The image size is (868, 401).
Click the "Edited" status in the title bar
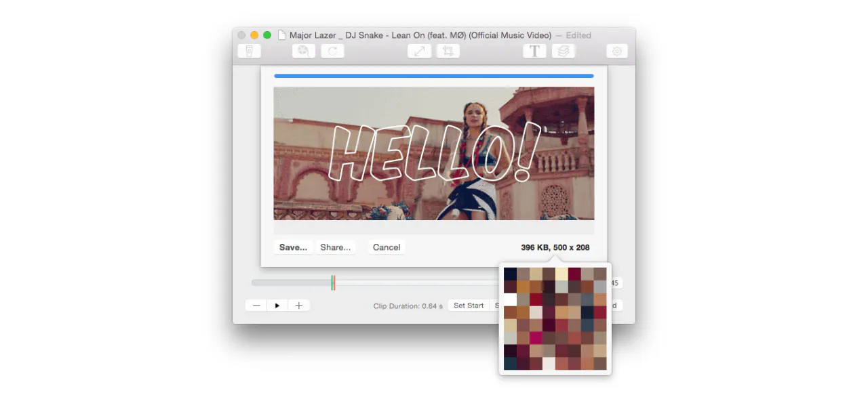[x=578, y=35]
